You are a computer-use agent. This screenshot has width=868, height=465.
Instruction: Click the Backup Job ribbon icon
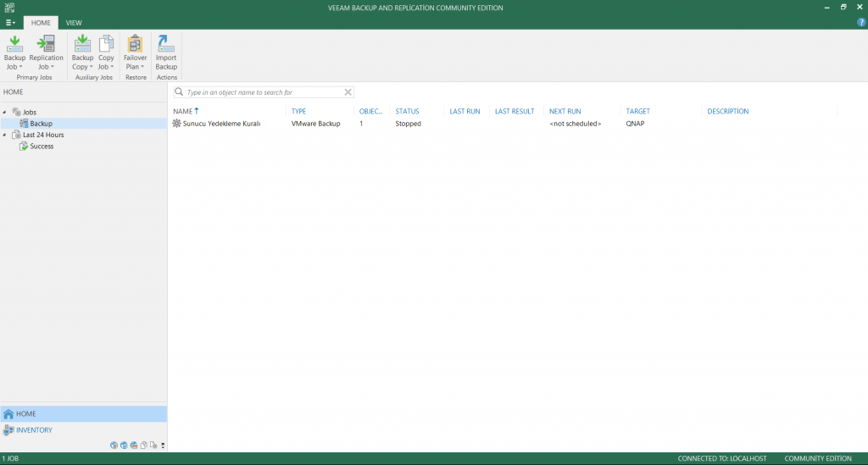coord(14,46)
